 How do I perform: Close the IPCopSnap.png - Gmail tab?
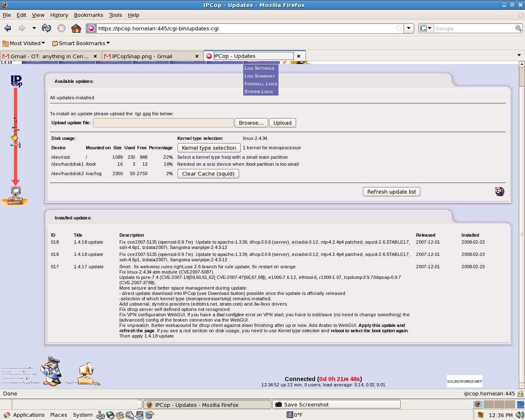(197, 56)
